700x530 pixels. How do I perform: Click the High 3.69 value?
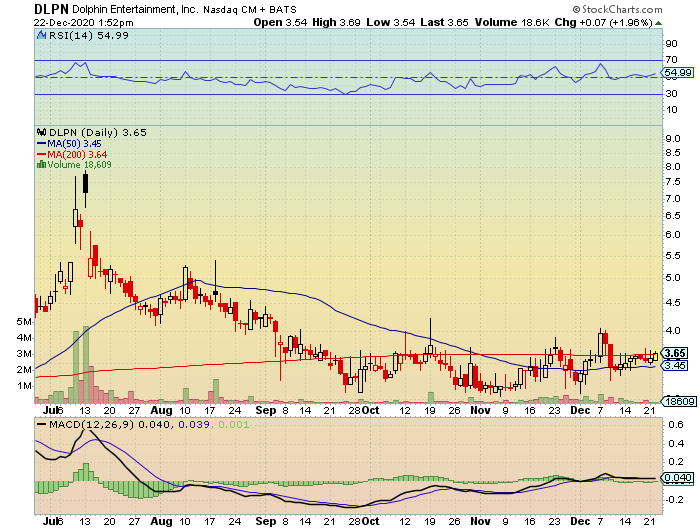tap(336, 22)
